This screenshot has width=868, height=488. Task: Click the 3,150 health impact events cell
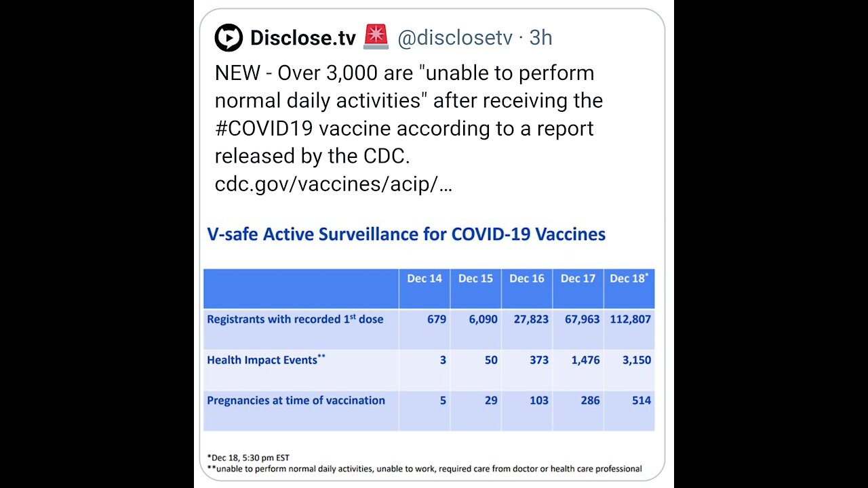pyautogui.click(x=637, y=360)
